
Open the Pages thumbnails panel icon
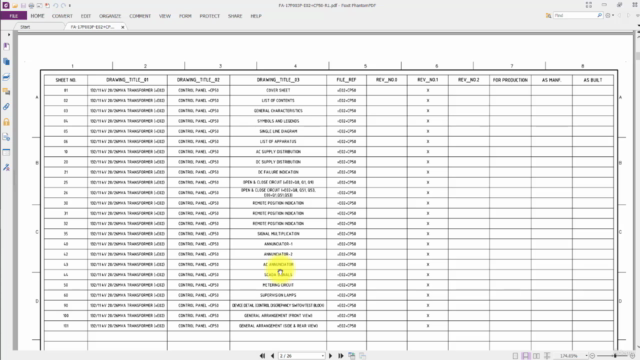[7, 62]
